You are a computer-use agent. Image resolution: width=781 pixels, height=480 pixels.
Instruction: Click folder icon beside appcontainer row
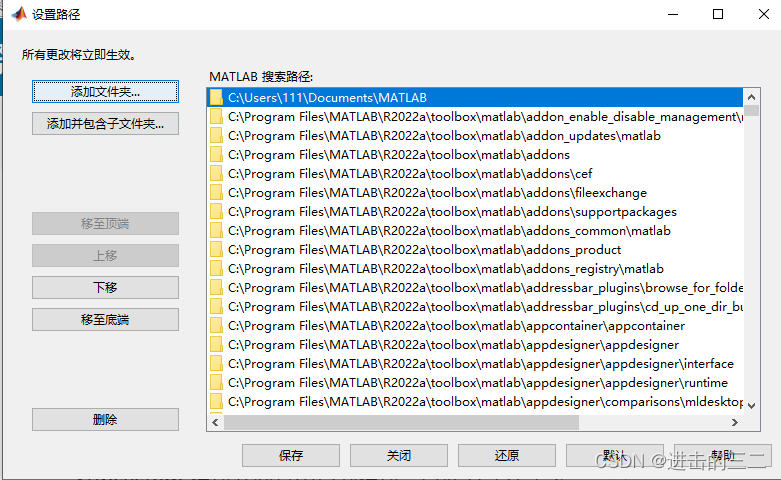click(x=216, y=326)
